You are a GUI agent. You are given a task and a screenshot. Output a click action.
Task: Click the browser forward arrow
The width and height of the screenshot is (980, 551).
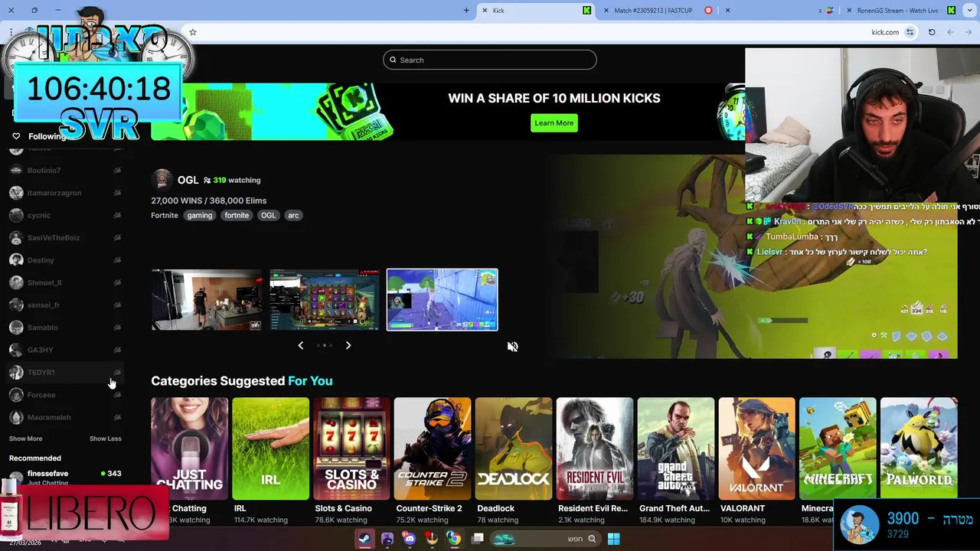click(x=950, y=32)
